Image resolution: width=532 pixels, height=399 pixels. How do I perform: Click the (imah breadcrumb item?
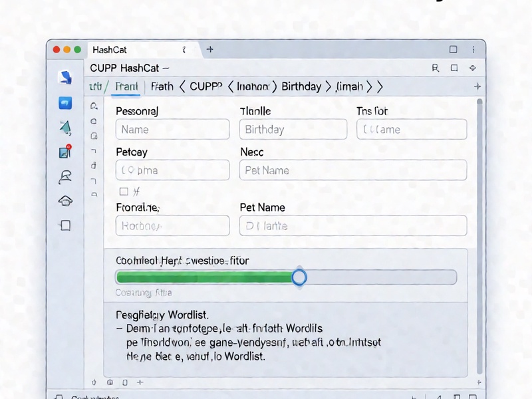(350, 86)
